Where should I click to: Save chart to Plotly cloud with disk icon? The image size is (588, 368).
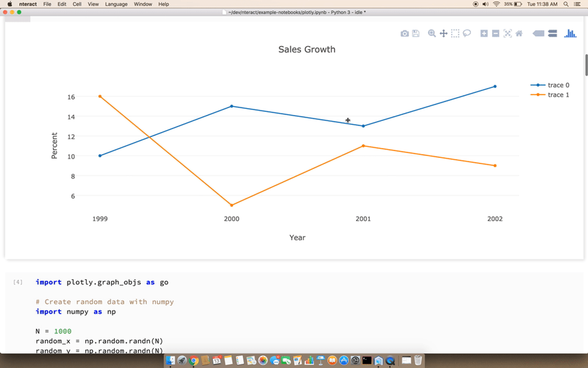416,33
